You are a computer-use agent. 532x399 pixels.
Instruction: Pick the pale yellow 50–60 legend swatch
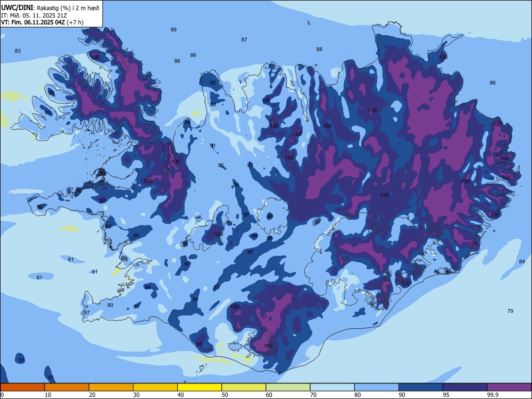pos(244,387)
